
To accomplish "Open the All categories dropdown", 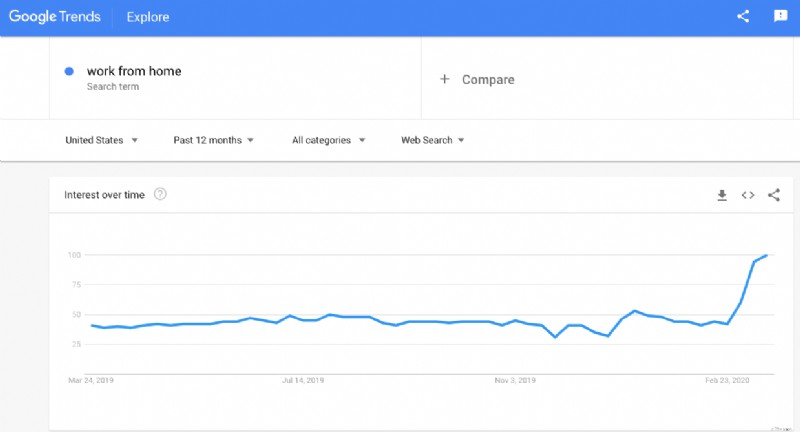I will (x=328, y=140).
